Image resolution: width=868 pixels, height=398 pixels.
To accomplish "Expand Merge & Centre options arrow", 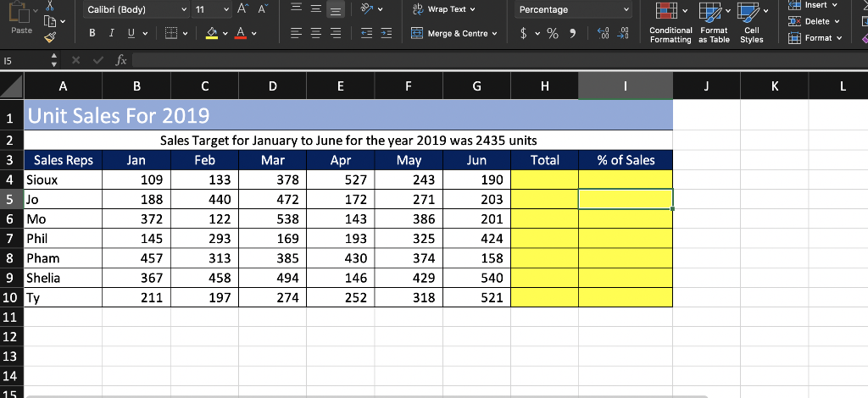I will [x=494, y=33].
